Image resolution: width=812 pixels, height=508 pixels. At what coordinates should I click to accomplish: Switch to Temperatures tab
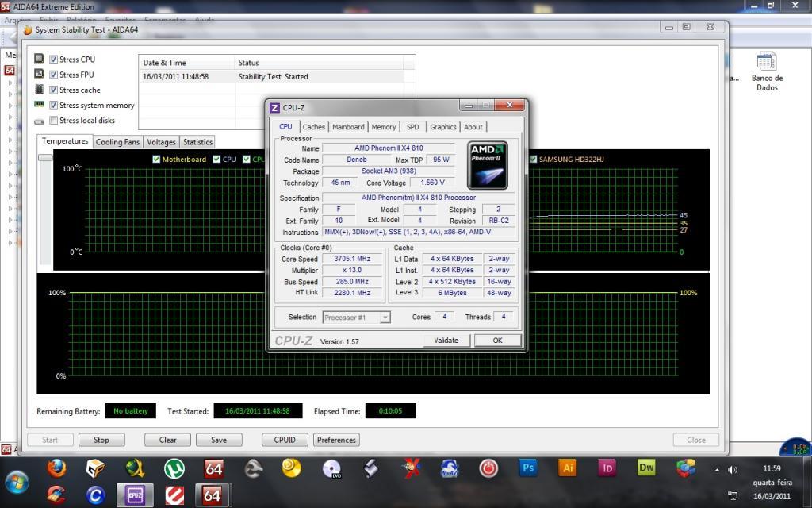click(65, 141)
